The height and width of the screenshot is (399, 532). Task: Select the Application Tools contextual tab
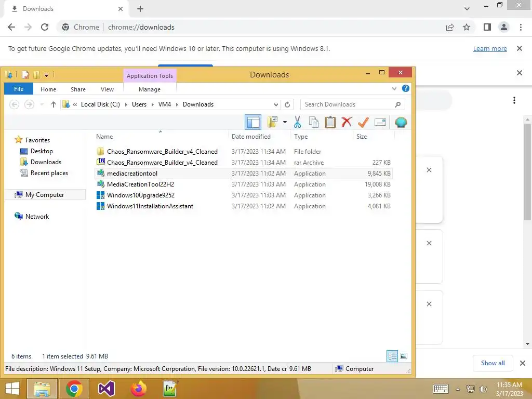(150, 76)
